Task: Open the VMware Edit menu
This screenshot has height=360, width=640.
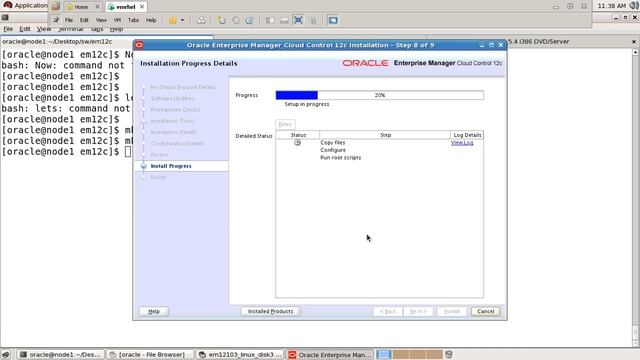Action: (84, 20)
